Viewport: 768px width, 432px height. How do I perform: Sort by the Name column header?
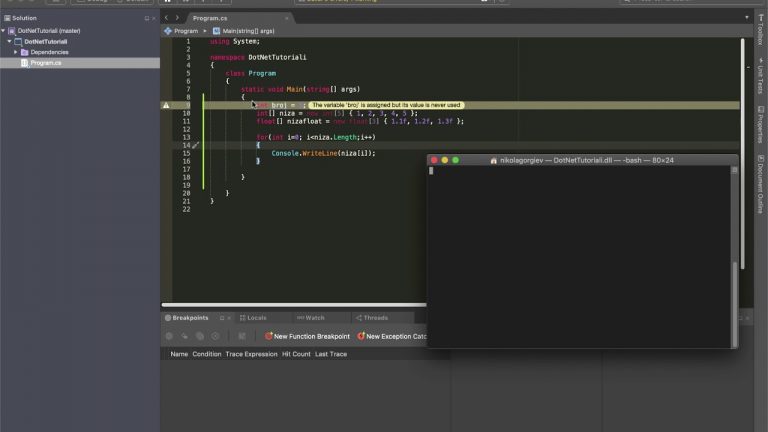[179, 354]
